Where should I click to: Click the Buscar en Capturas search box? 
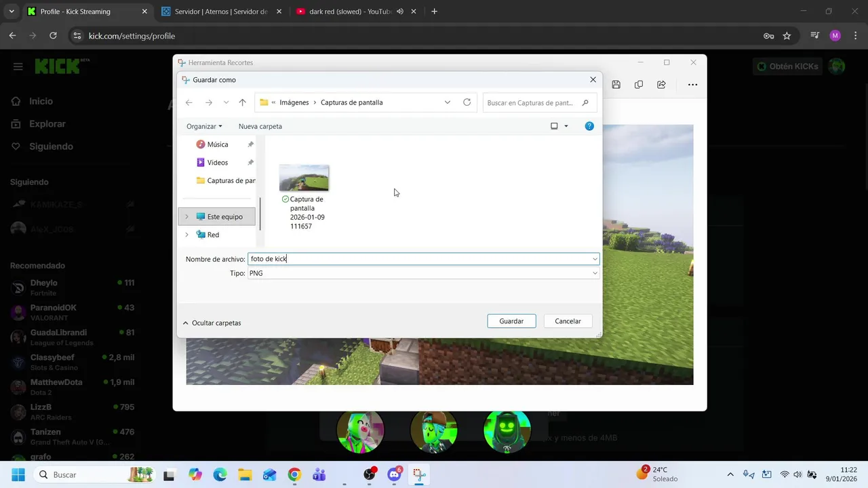tap(539, 102)
